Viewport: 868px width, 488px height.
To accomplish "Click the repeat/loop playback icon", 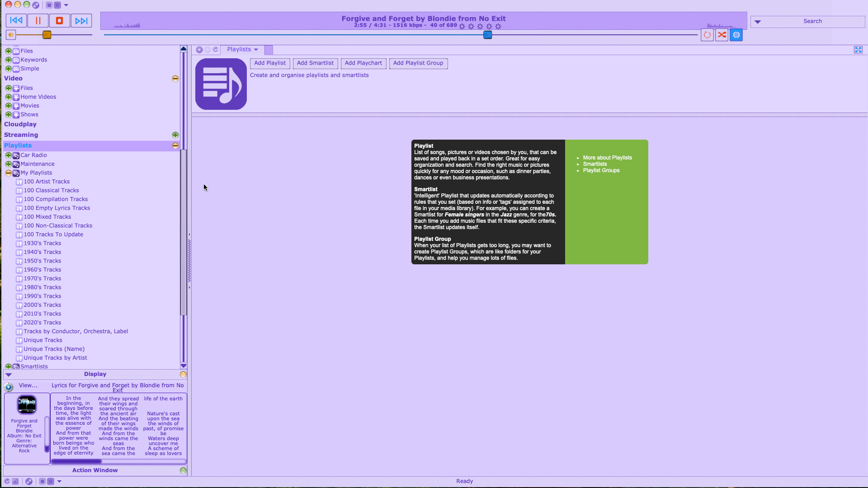I will tap(708, 34).
